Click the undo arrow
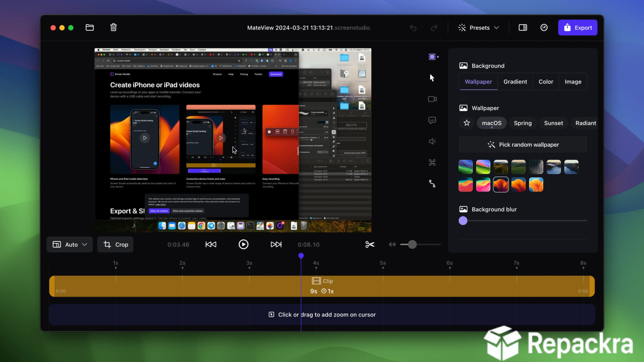This screenshot has width=644, height=362. 413,28
